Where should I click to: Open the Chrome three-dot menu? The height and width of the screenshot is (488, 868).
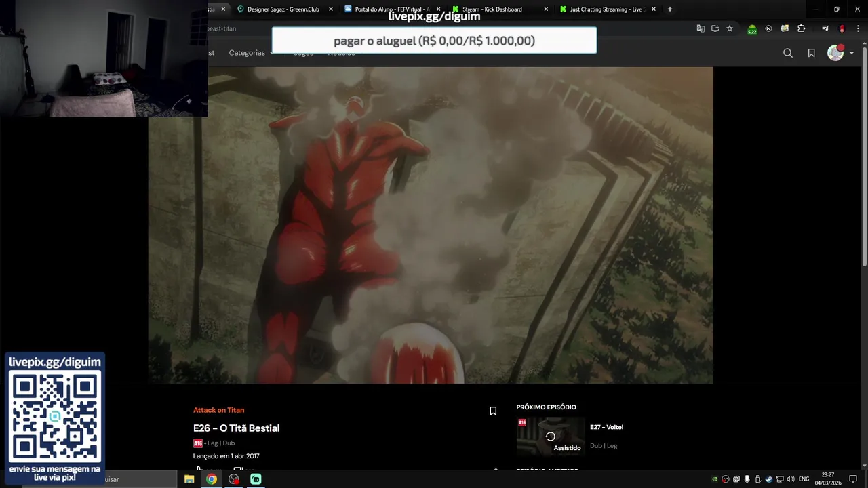(x=858, y=28)
